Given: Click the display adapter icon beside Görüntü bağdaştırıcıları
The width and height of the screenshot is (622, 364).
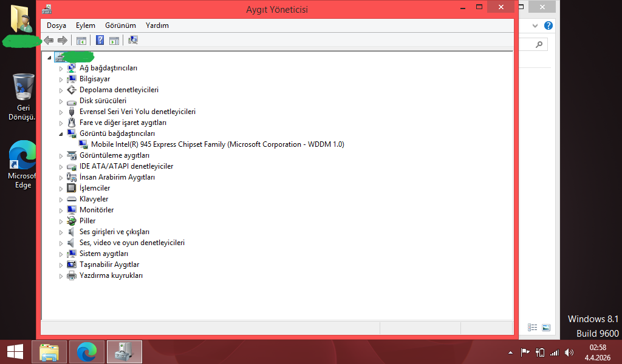Looking at the screenshot, I should pyautogui.click(x=72, y=133).
